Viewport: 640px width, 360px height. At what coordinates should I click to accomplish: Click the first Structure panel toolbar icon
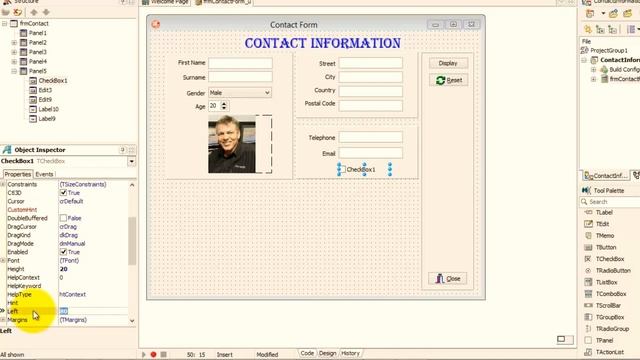[x=6, y=12]
